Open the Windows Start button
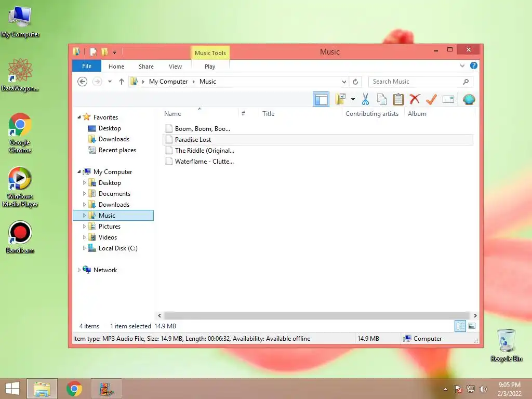The image size is (532, 399). coord(12,389)
